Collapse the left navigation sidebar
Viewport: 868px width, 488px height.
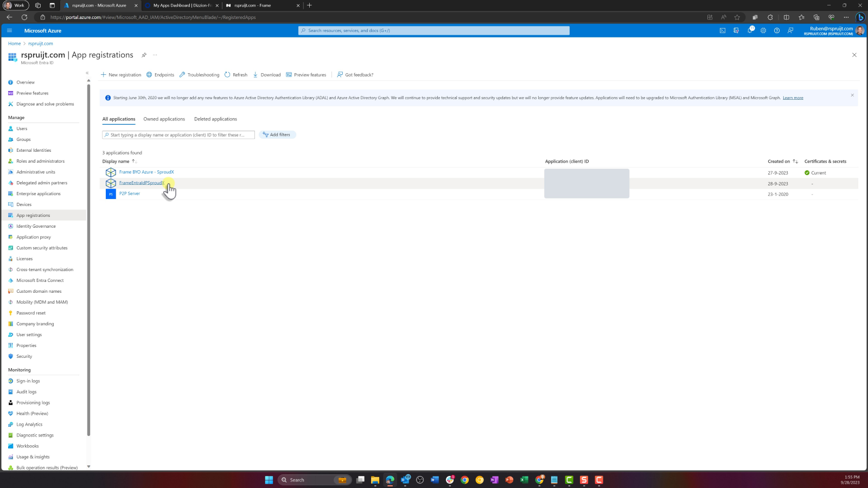pos(87,73)
